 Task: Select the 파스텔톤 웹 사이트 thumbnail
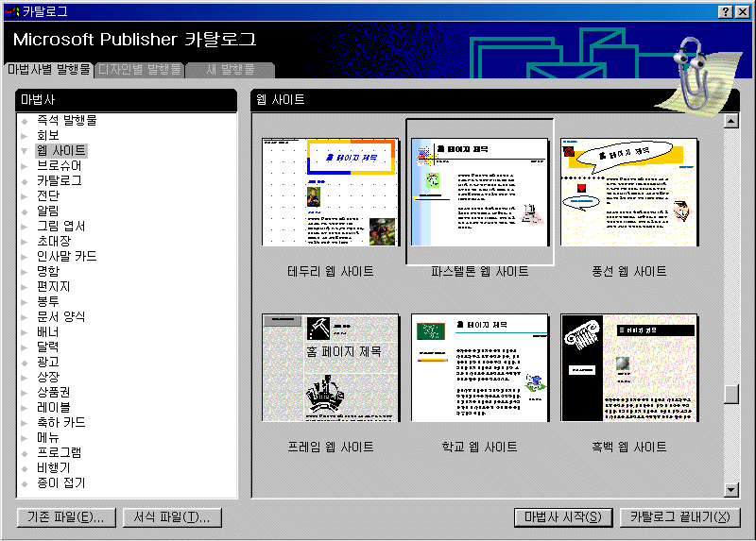pyautogui.click(x=480, y=193)
